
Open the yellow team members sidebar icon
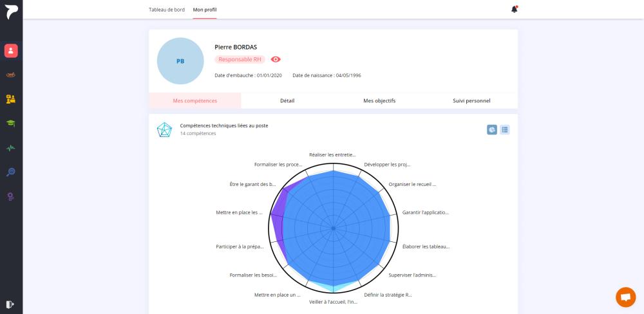(x=11, y=99)
